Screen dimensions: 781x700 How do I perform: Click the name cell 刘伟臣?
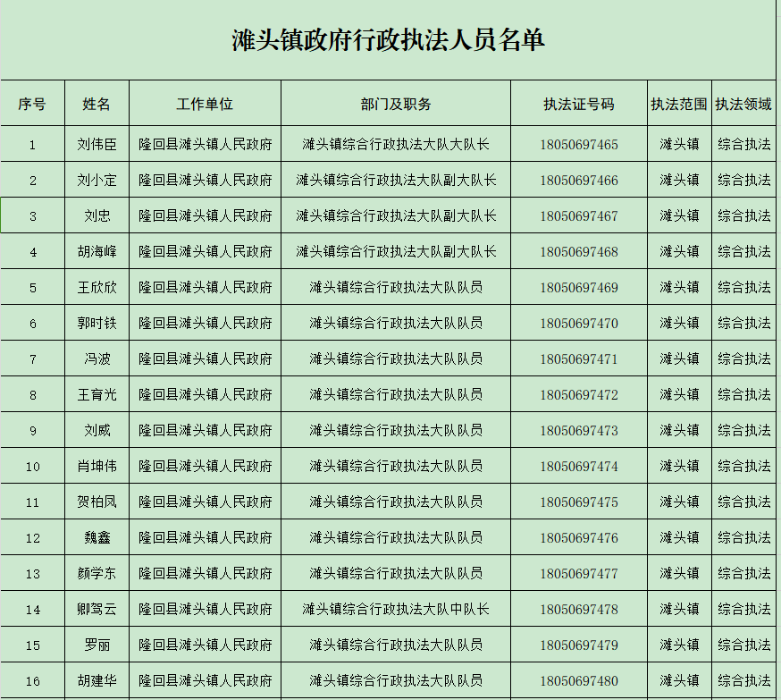tap(97, 144)
